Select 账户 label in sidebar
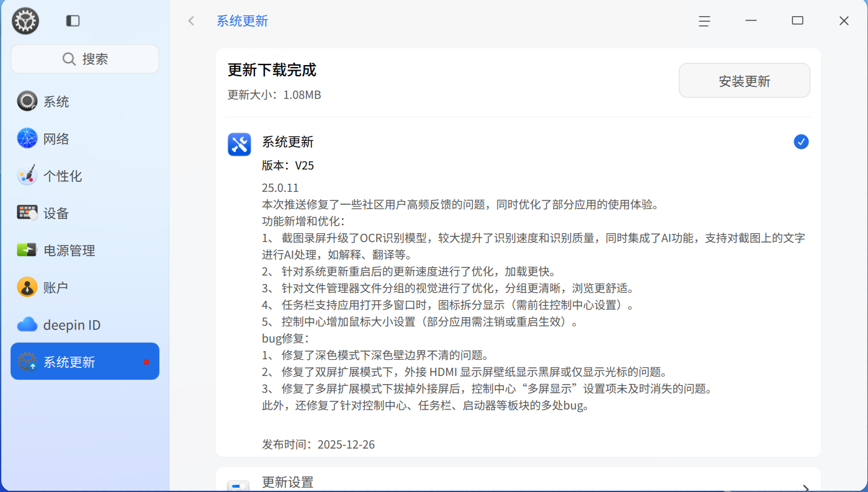Screen dimensions: 868x492 coord(56,288)
